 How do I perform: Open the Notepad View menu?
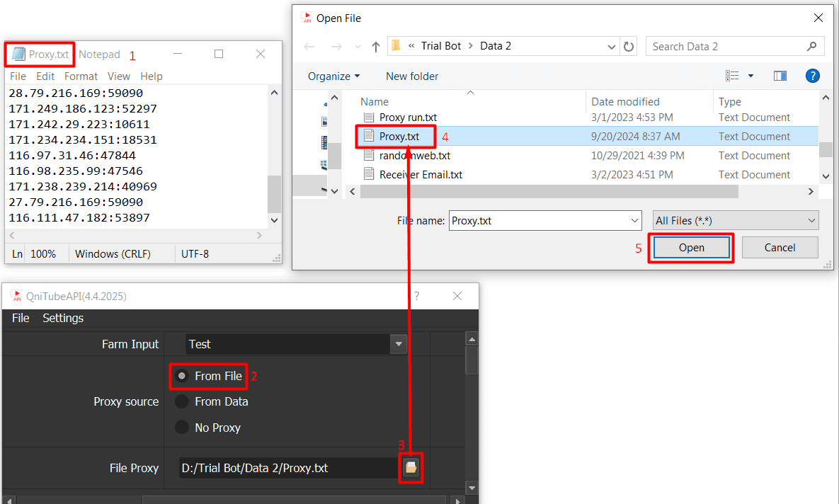pyautogui.click(x=119, y=76)
